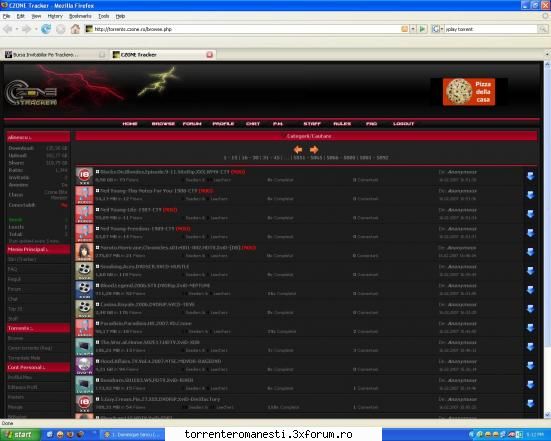Click Chat in the sidebar menu
551x441 pixels.
point(13,299)
